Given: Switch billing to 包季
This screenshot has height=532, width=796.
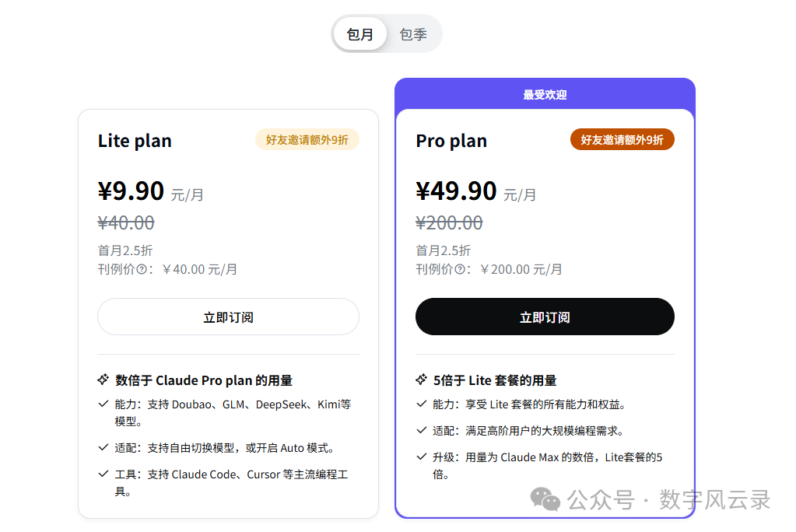Looking at the screenshot, I should (413, 33).
